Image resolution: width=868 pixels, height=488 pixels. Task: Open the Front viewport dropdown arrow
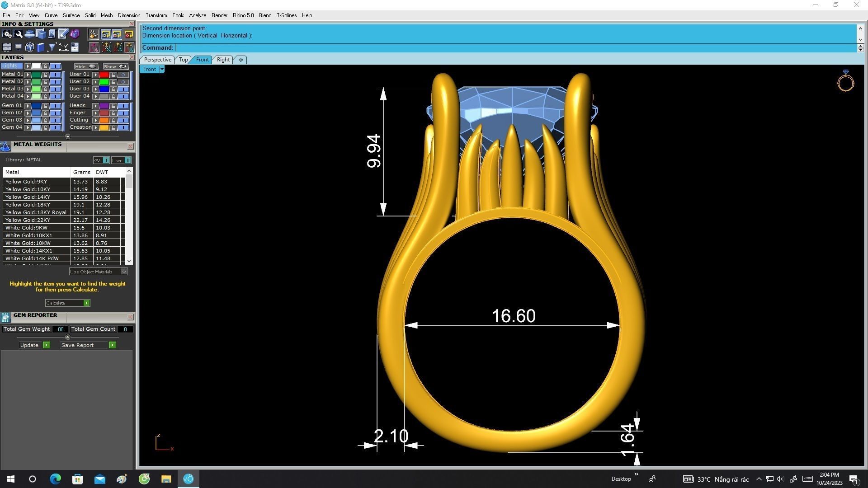(x=162, y=69)
